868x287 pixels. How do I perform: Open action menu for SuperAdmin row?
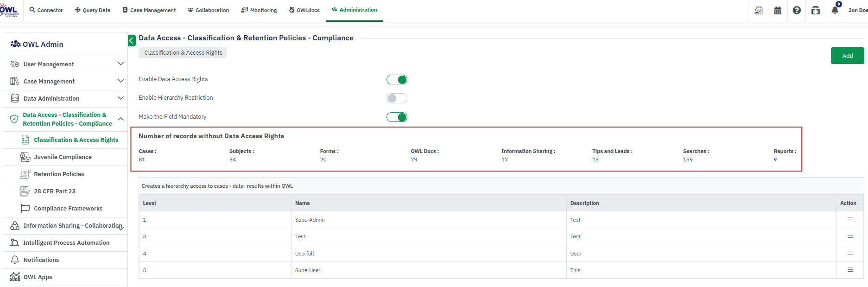pos(850,219)
